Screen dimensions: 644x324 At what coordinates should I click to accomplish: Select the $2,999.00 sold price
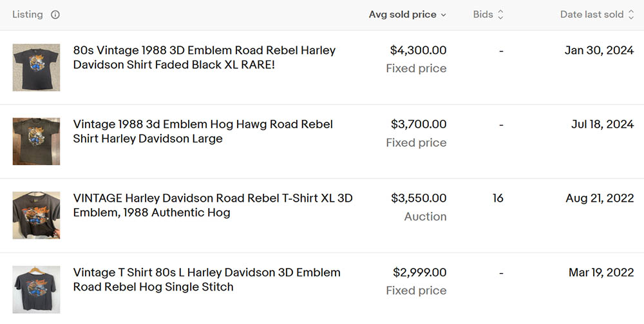(x=419, y=272)
